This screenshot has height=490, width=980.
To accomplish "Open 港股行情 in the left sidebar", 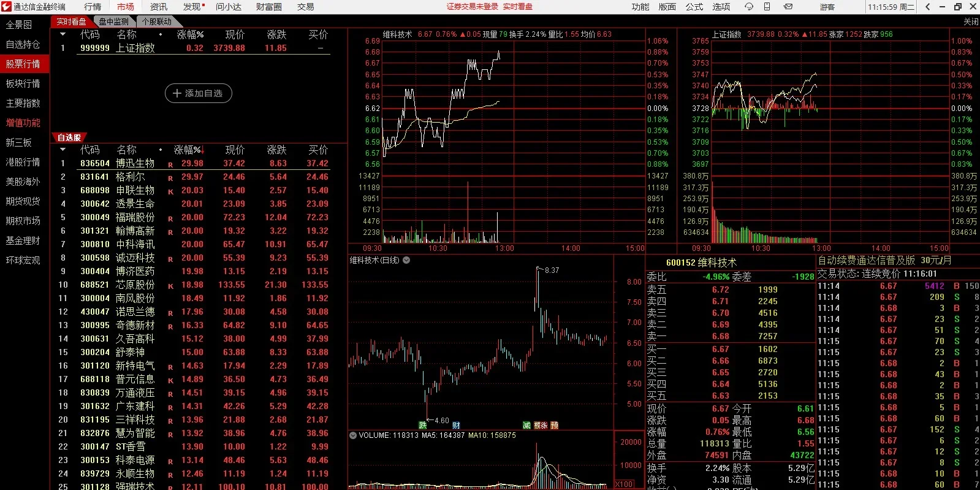I will (x=23, y=162).
